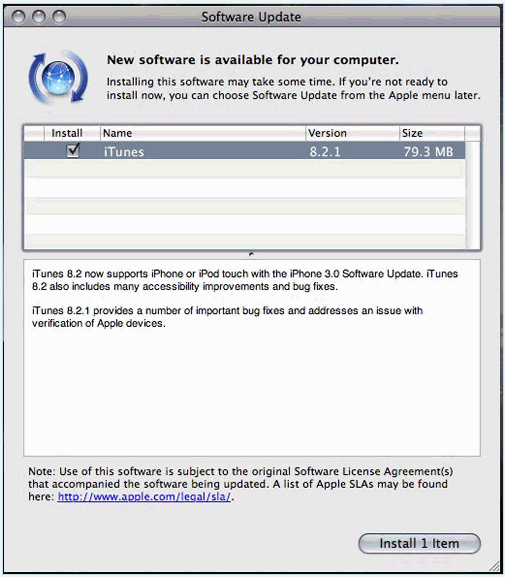Viewport: 505px width, 577px height.
Task: Zoom the Software Update window
Action: [x=59, y=17]
